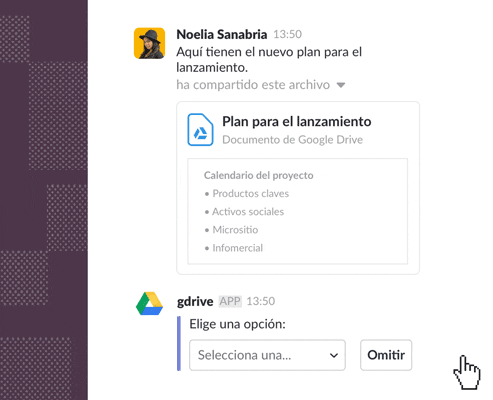
Task: Click the APP badge next to gdrive
Action: tap(230, 301)
